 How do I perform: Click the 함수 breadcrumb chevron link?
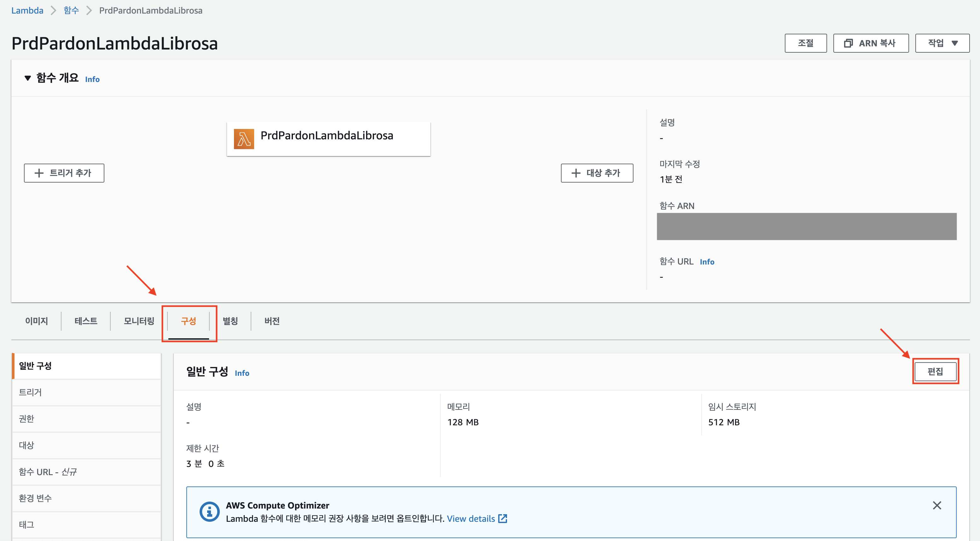point(71,10)
